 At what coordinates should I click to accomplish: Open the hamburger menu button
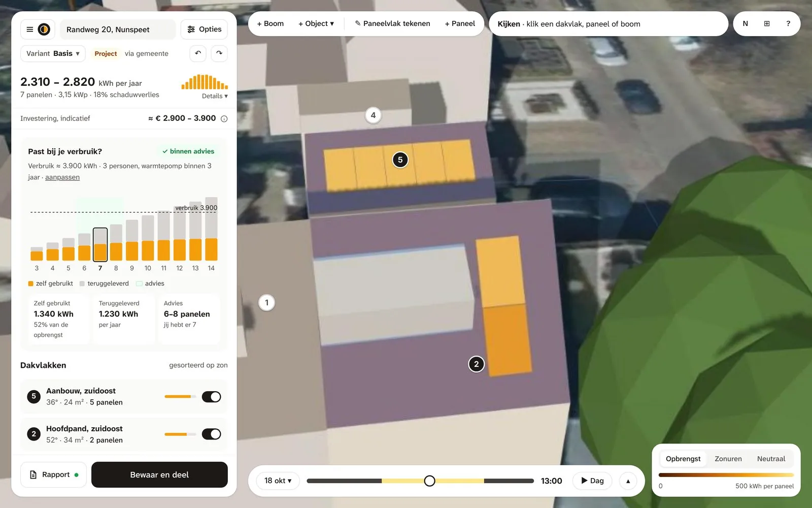pyautogui.click(x=30, y=29)
